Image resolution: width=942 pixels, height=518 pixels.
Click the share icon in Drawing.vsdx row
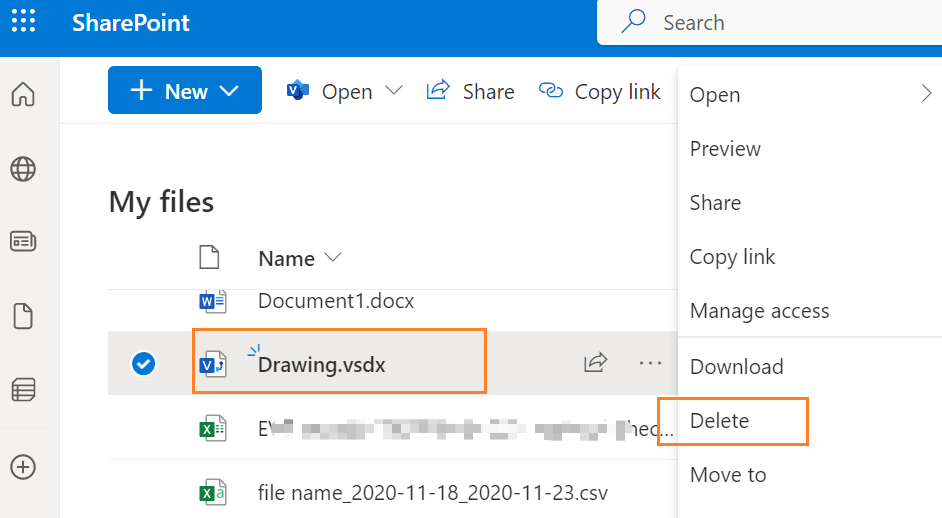595,362
